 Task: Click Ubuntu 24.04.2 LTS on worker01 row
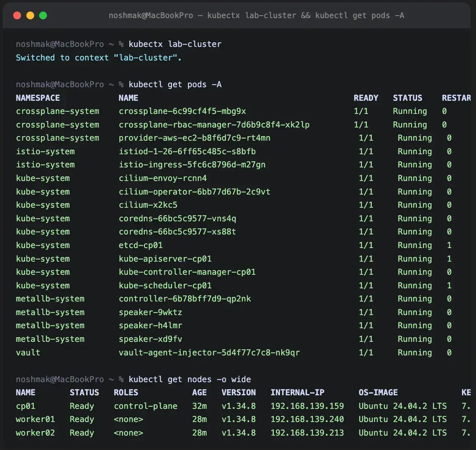(x=403, y=420)
